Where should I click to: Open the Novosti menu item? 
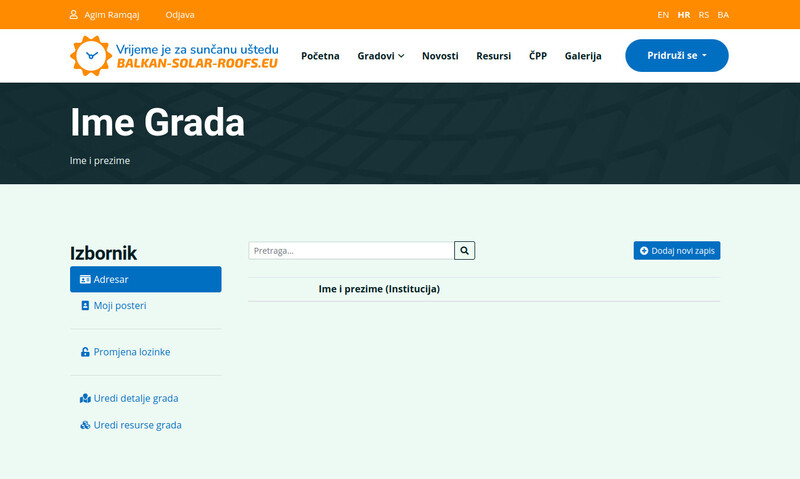pos(440,56)
